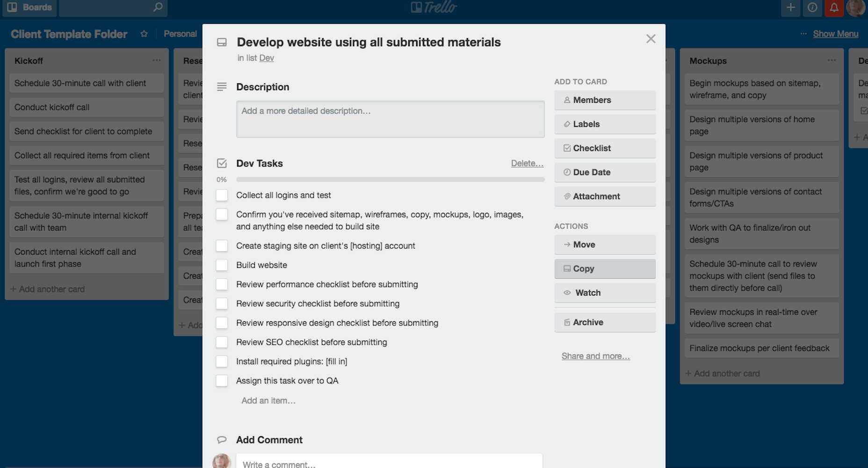The image size is (868, 468).
Task: Open the Dev list link
Action: pyautogui.click(x=267, y=58)
